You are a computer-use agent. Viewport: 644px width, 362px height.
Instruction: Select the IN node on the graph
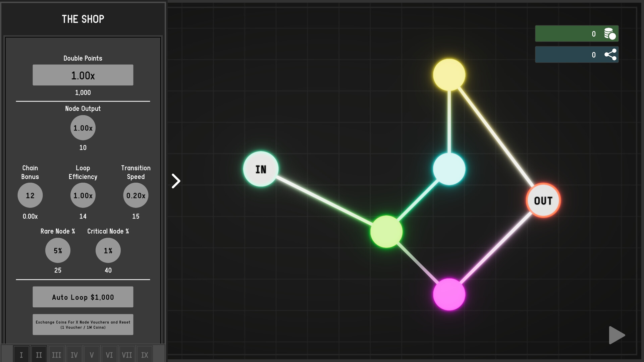(x=261, y=169)
